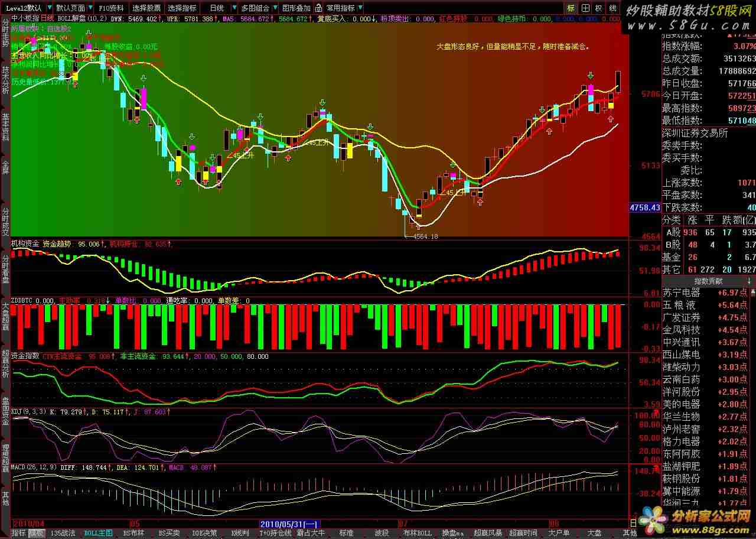The height and width of the screenshot is (539, 756).
Task: Select 超赢分析 in left sidebar
Action: click(5, 363)
